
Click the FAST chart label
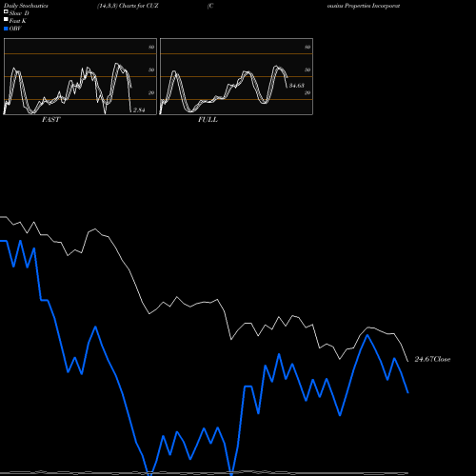click(x=51, y=119)
